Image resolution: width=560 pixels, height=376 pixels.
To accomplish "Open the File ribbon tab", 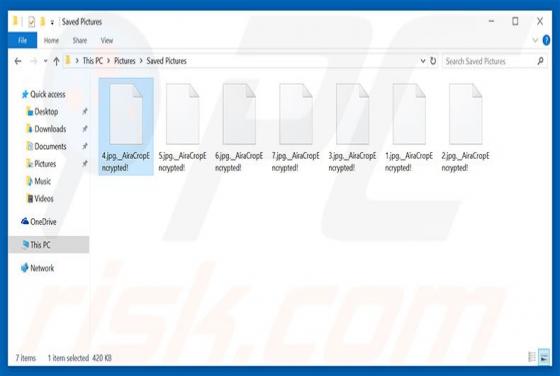I will tap(22, 40).
